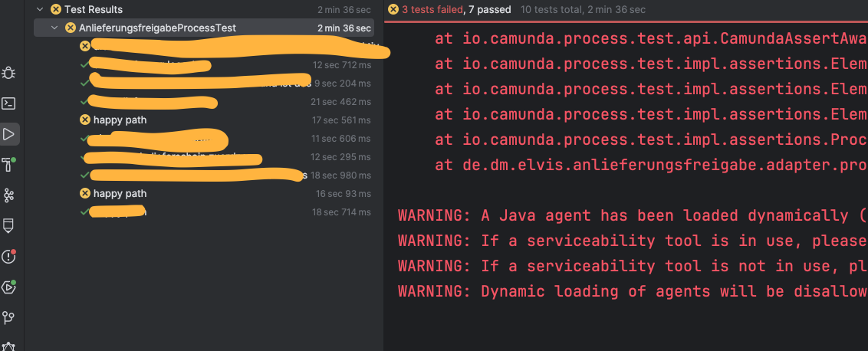868x351 pixels.
Task: Click the tag-shaped sidebar icon below the cluster icon
Action: pos(9,225)
